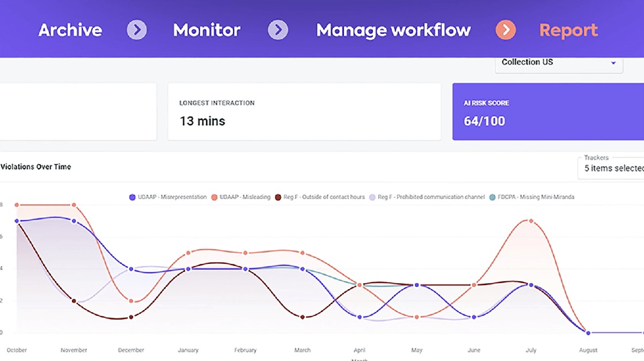Open the Manage workflow step
Viewport: 644px width, 361px height.
point(393,30)
